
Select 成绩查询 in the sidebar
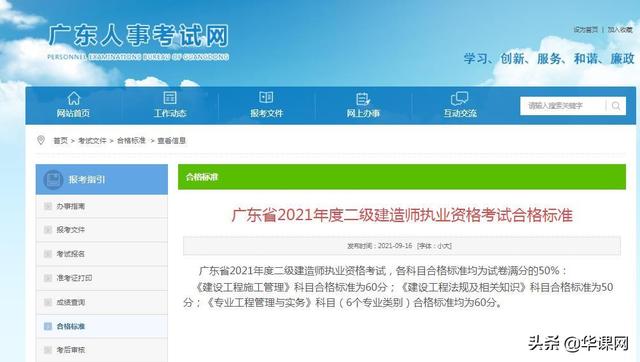[71, 302]
